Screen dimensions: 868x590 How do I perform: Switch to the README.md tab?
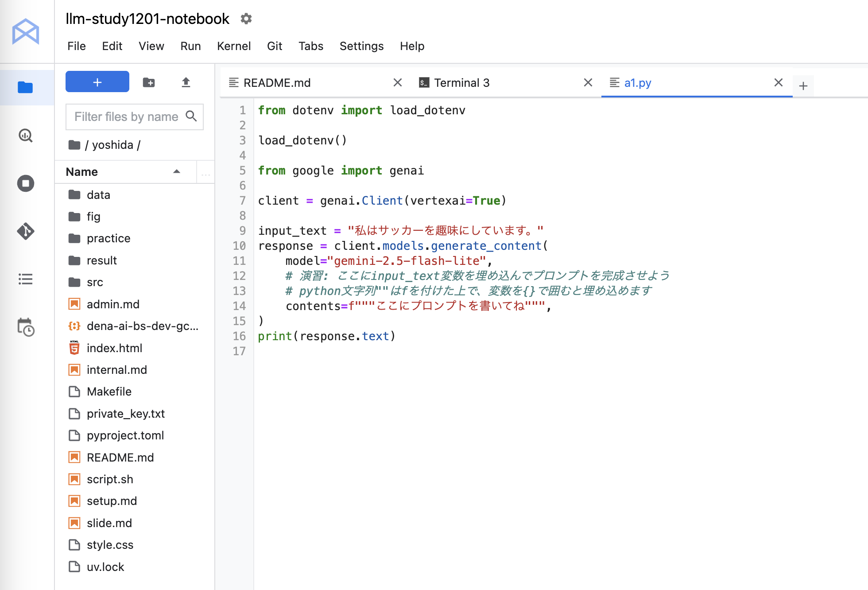pos(277,83)
